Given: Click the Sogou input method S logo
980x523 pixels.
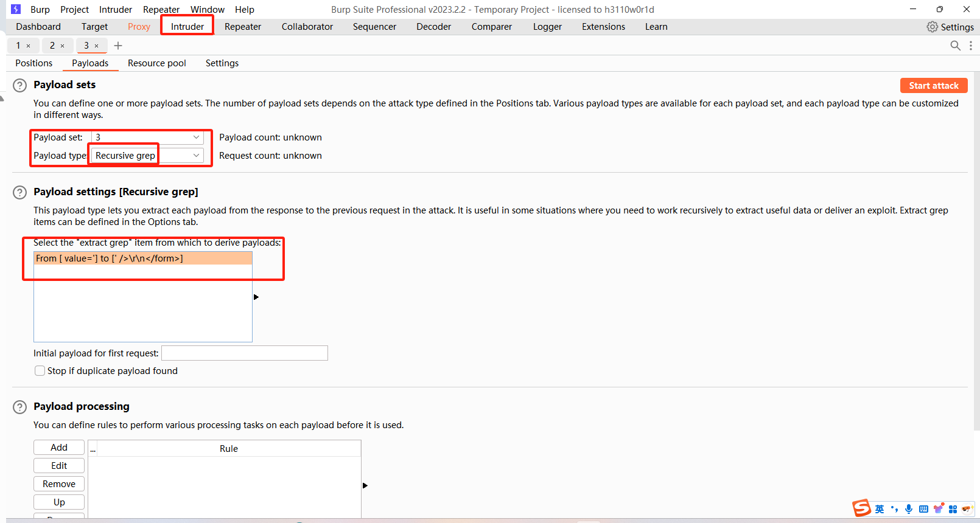Looking at the screenshot, I should pyautogui.click(x=861, y=508).
